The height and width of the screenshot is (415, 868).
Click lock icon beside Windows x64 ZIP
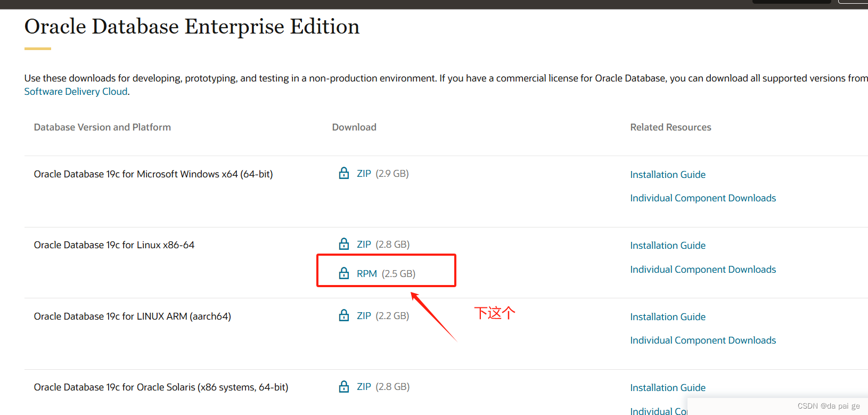tap(344, 173)
